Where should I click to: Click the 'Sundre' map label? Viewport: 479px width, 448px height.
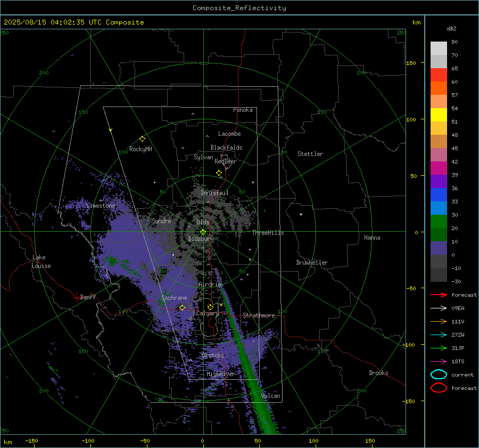(x=161, y=221)
